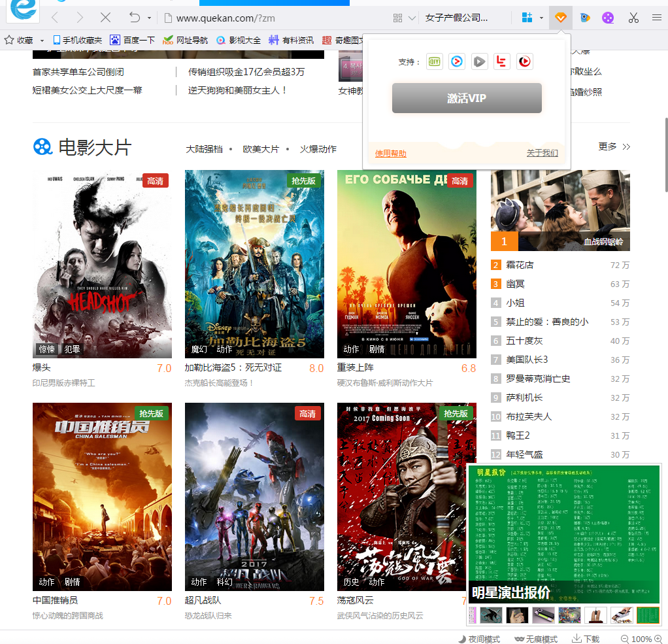
Task: Click headline 短裙美女公交上大尺度一幕
Action: 88,90
